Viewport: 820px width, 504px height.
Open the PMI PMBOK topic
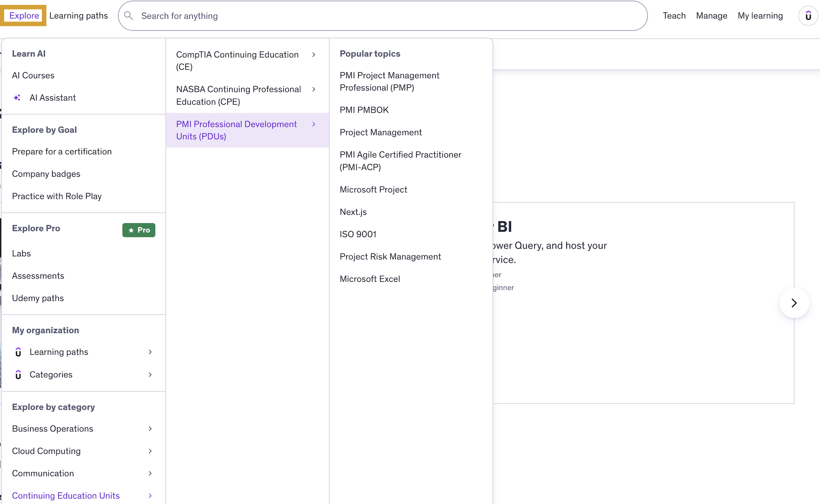coord(364,110)
